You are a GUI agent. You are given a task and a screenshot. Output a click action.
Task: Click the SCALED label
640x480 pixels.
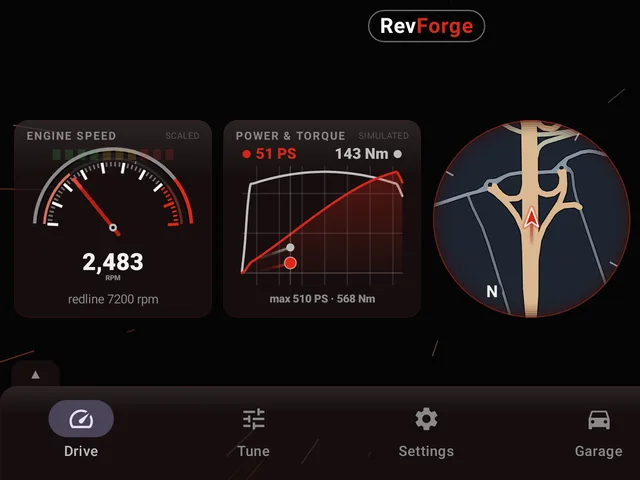click(182, 136)
